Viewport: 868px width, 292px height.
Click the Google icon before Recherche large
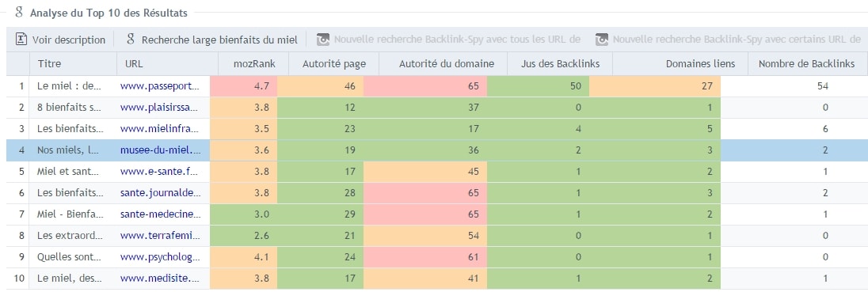click(x=131, y=40)
